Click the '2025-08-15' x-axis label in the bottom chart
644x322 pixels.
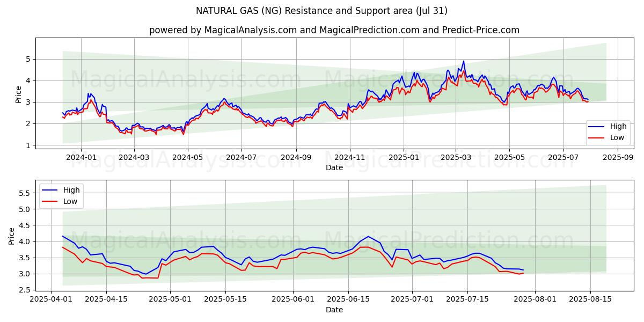click(590, 300)
